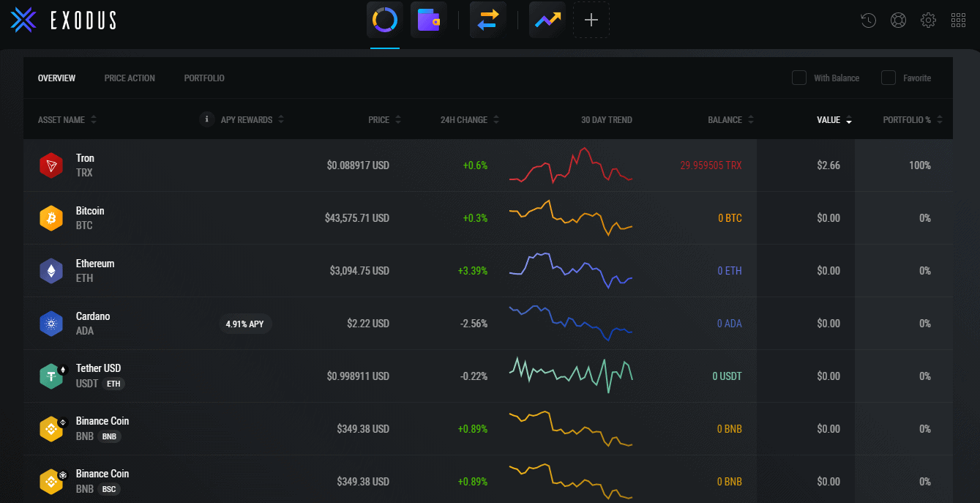Image resolution: width=980 pixels, height=503 pixels.
Task: Click the BSC tag under Binance Coin
Action: [x=109, y=489]
